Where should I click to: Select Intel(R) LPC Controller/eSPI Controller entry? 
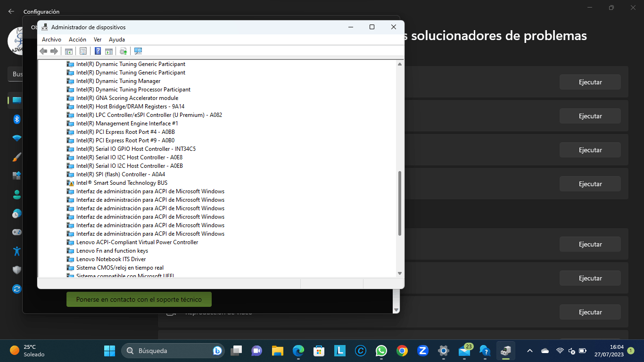149,115
